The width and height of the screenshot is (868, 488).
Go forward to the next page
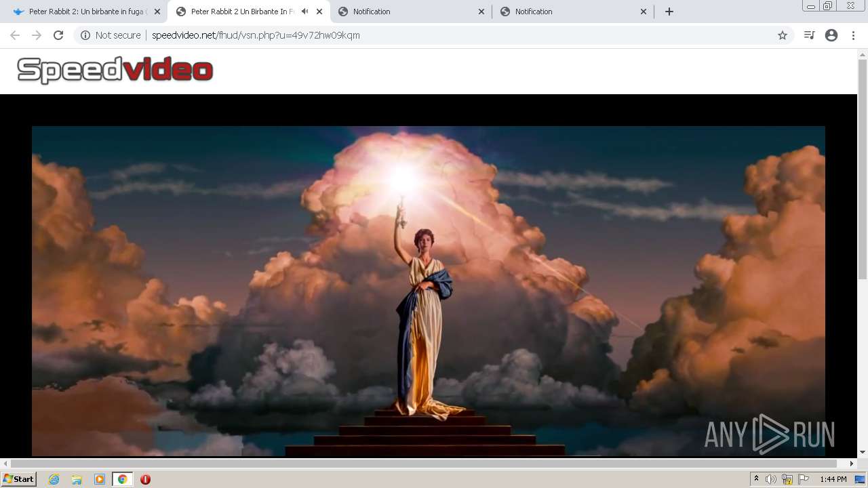tap(37, 35)
